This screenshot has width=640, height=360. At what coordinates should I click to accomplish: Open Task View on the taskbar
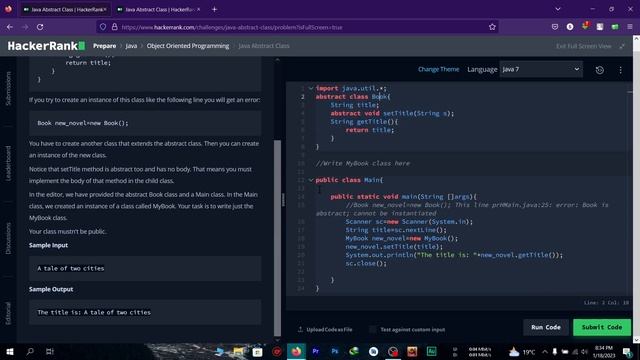pos(50,351)
